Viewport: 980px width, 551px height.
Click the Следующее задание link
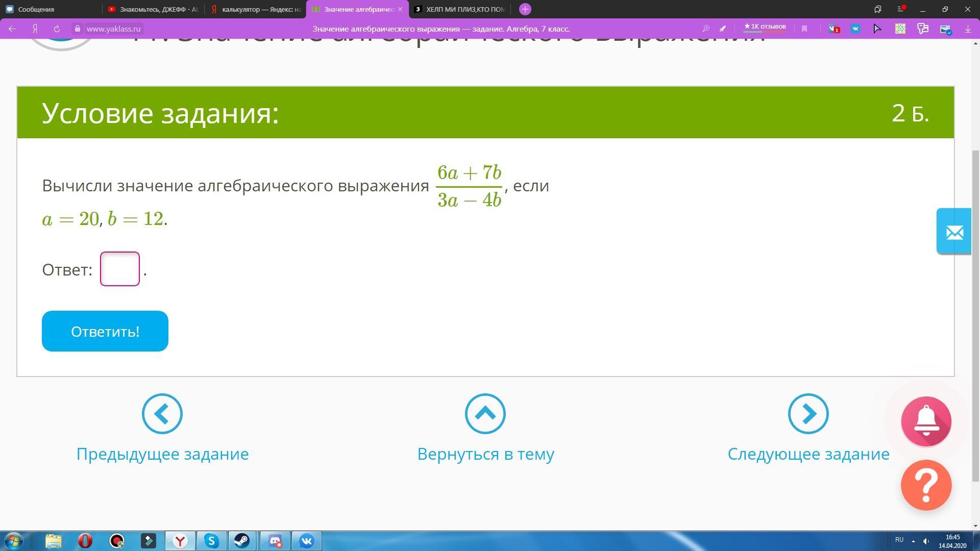[x=808, y=454]
